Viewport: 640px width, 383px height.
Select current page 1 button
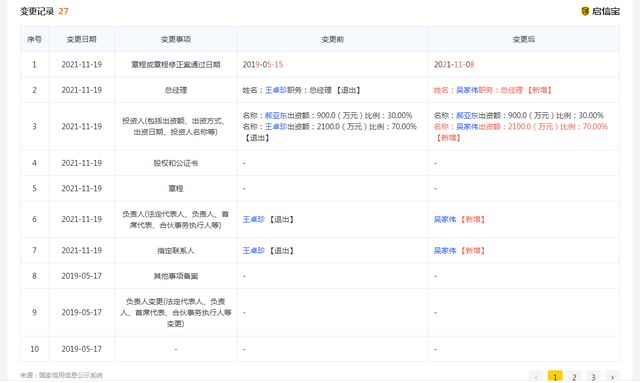coord(555,377)
